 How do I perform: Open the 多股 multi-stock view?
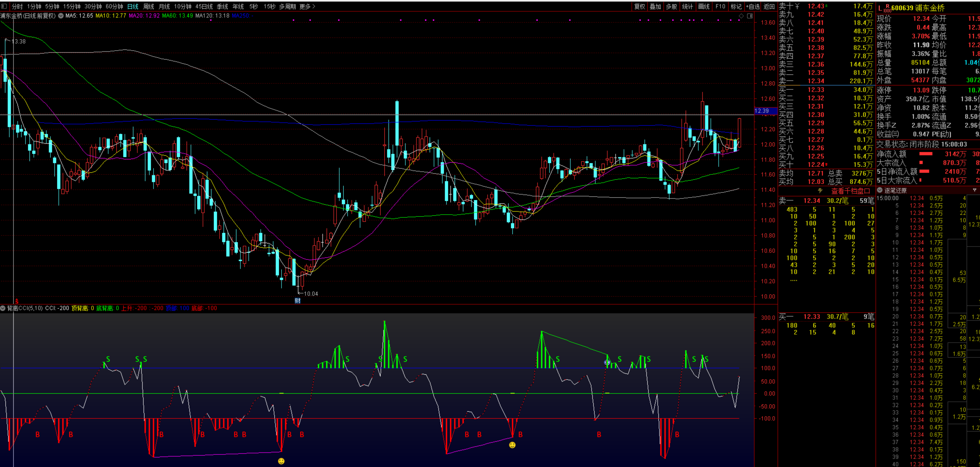point(671,6)
